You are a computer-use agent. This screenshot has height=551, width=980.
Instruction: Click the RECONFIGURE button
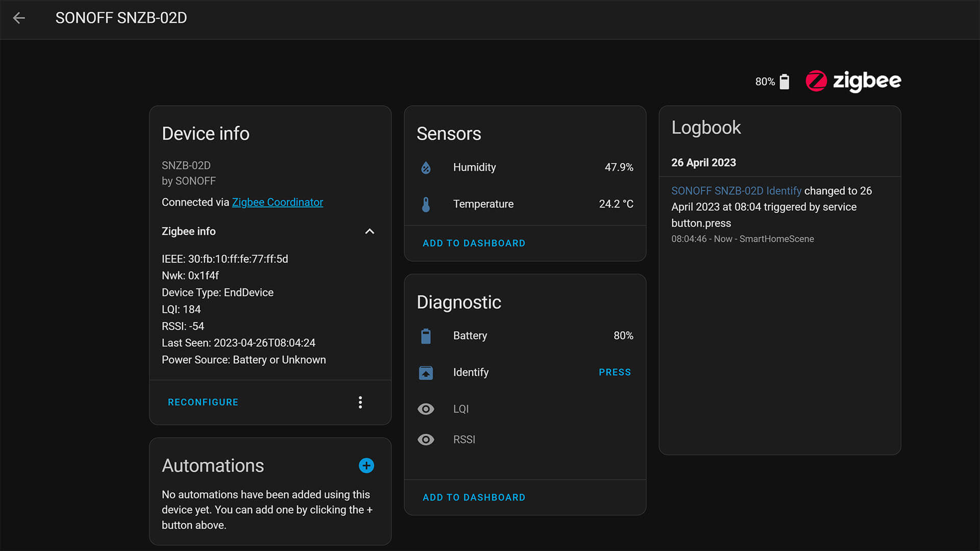(203, 403)
